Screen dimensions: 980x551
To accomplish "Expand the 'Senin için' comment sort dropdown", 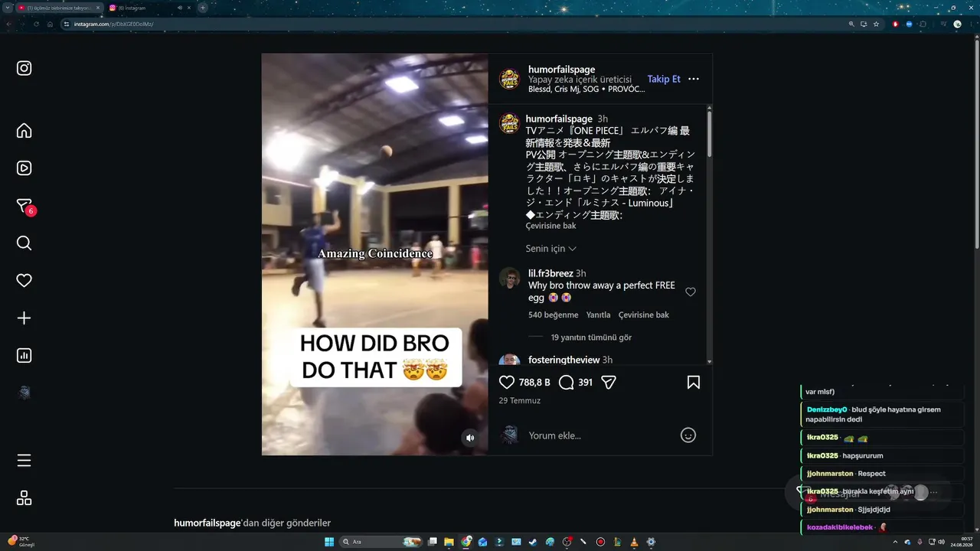I will (x=551, y=249).
